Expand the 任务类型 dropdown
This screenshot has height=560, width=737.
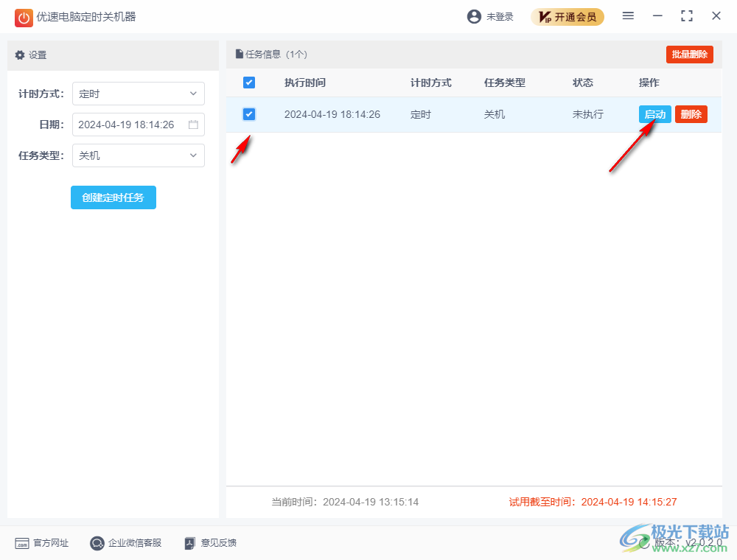point(139,155)
